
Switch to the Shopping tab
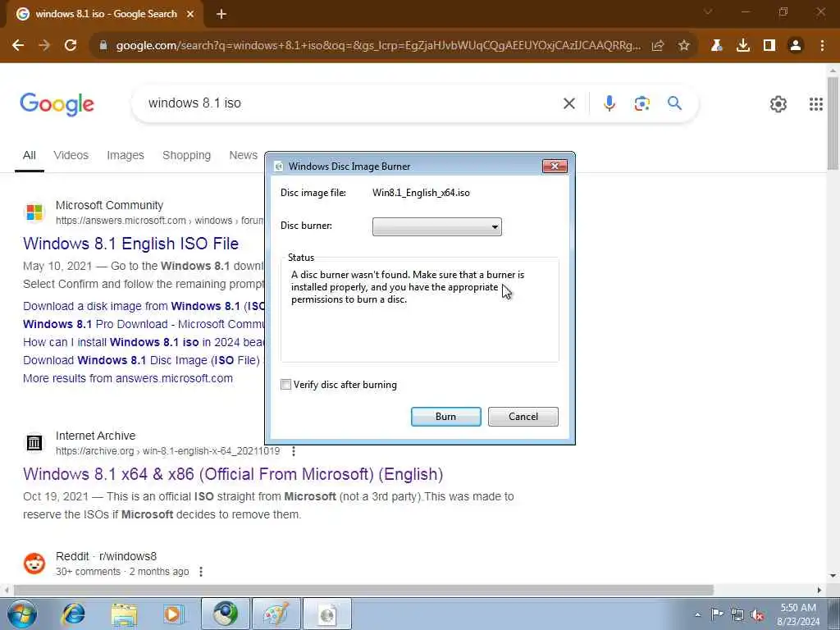(x=186, y=155)
